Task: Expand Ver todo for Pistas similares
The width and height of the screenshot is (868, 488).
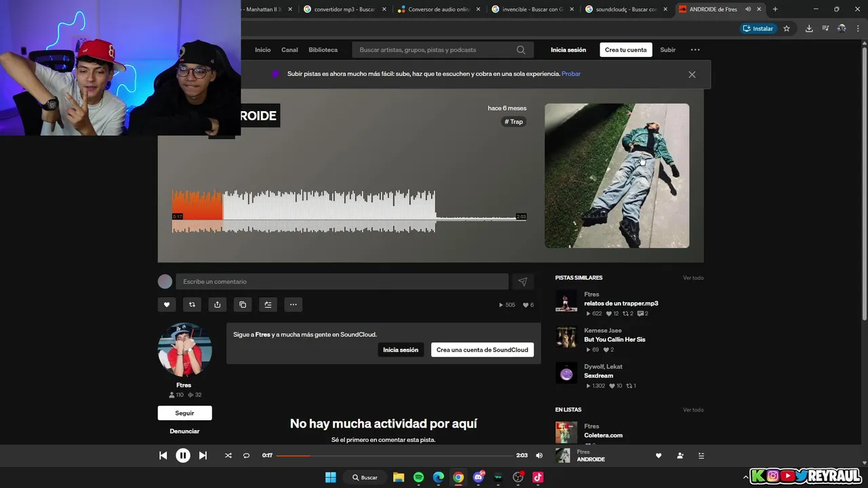Action: tap(693, 278)
